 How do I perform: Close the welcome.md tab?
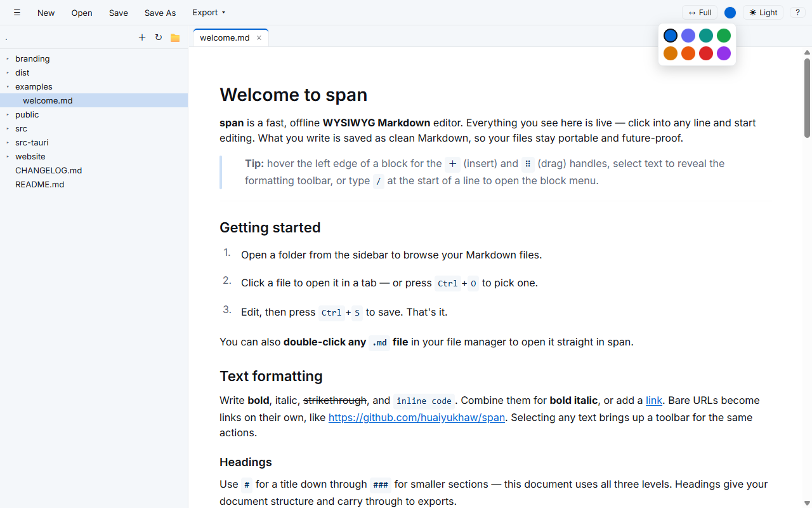(259, 38)
